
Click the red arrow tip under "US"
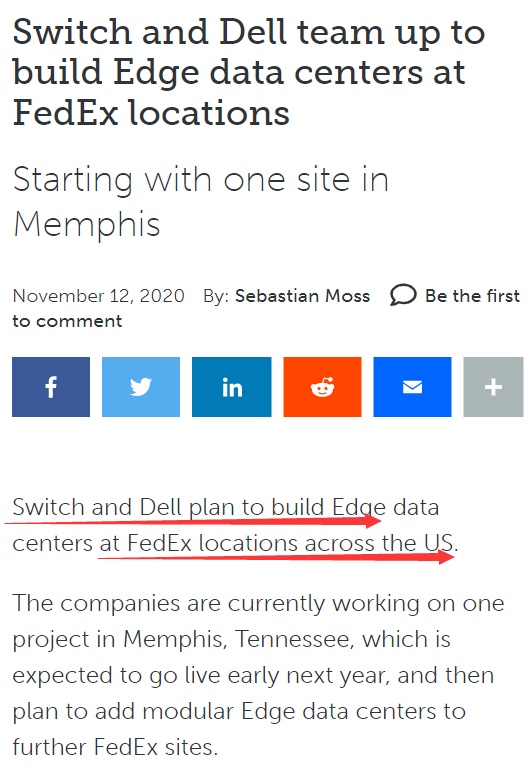(447, 557)
